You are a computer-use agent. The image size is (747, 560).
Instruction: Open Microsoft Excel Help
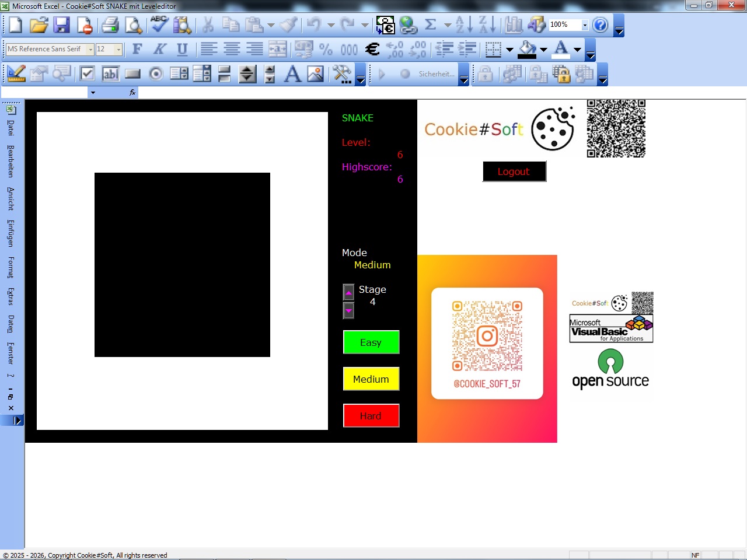coord(601,24)
